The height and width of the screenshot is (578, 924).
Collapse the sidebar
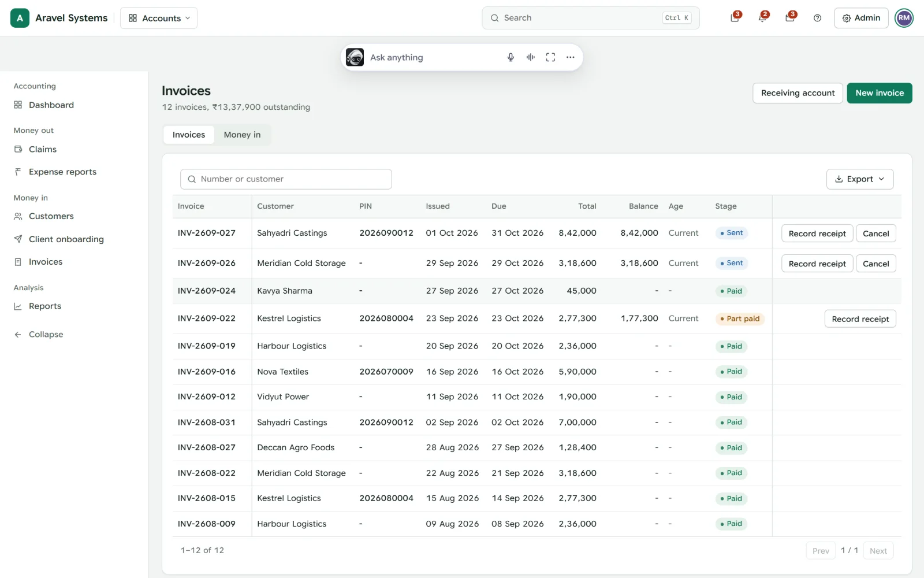pos(74,334)
